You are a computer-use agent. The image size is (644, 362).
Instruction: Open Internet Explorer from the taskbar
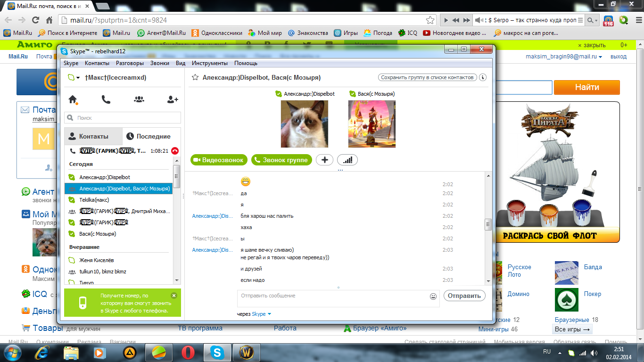point(42,352)
